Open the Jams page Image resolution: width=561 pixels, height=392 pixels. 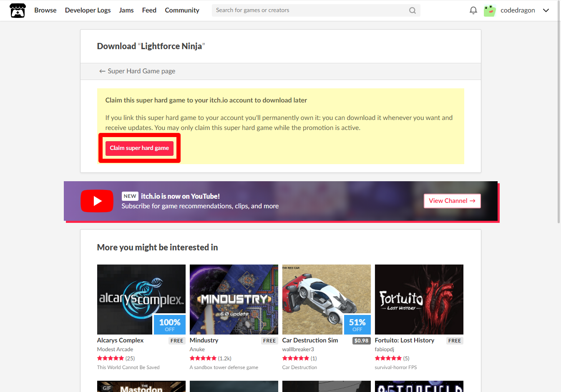[126, 10]
